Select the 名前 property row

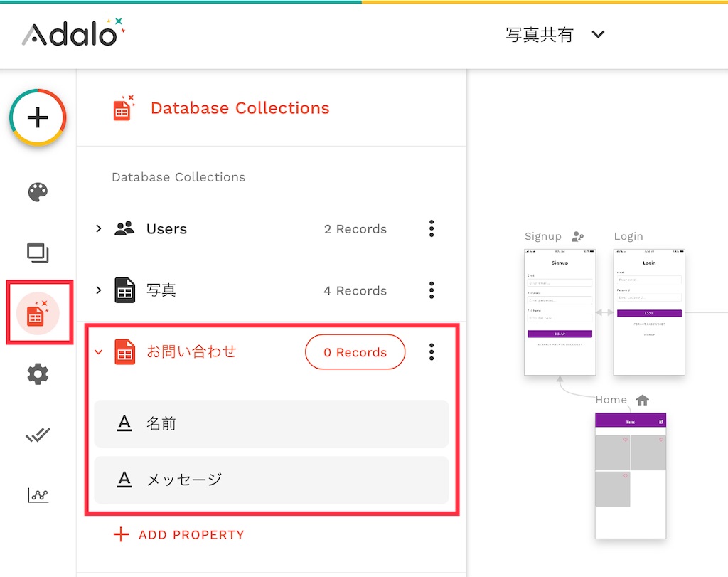(x=271, y=424)
